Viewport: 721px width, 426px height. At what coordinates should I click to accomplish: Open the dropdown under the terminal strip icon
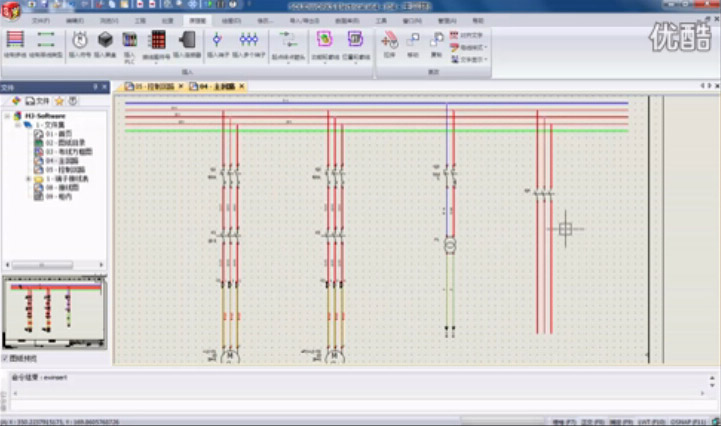(x=156, y=62)
